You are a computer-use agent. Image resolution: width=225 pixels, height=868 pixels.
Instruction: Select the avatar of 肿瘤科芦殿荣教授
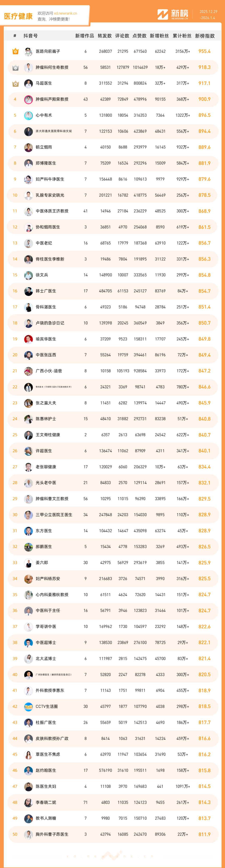28,99
